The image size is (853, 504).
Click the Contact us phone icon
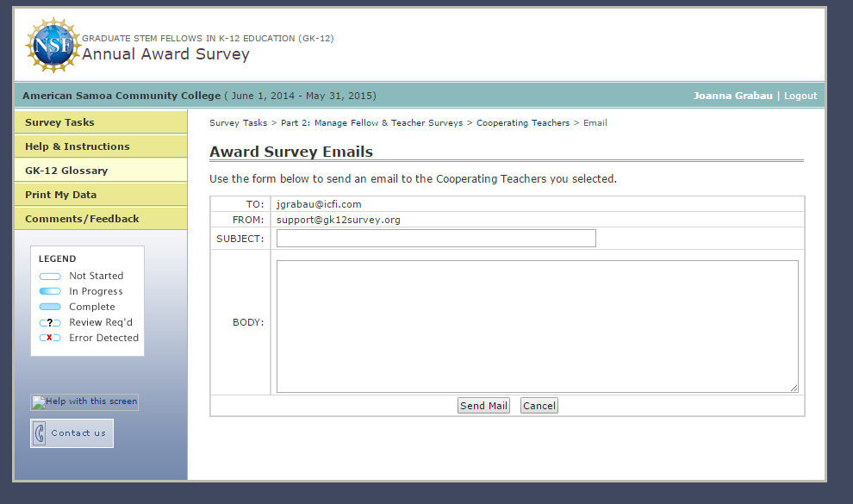pyautogui.click(x=40, y=433)
